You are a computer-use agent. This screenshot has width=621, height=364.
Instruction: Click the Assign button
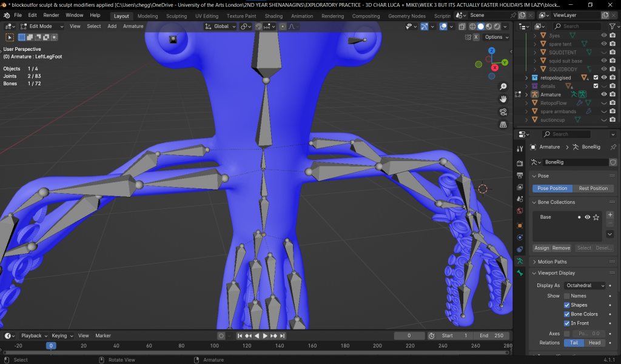point(542,248)
